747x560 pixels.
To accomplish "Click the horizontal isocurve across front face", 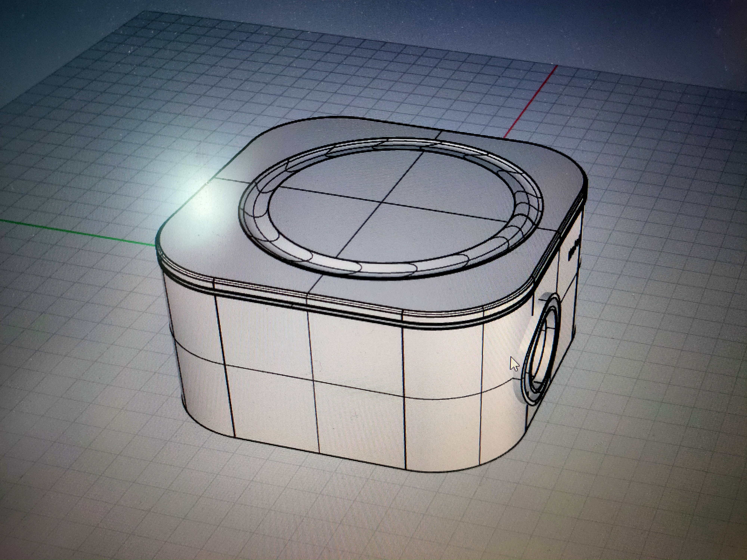I will (358, 388).
